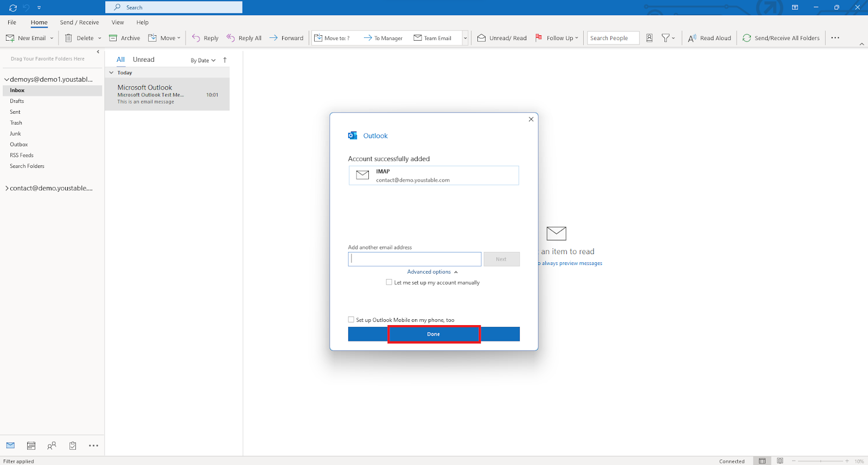Switch to Tasks view icon
Screen dimensions: 868x465
[x=73, y=445]
